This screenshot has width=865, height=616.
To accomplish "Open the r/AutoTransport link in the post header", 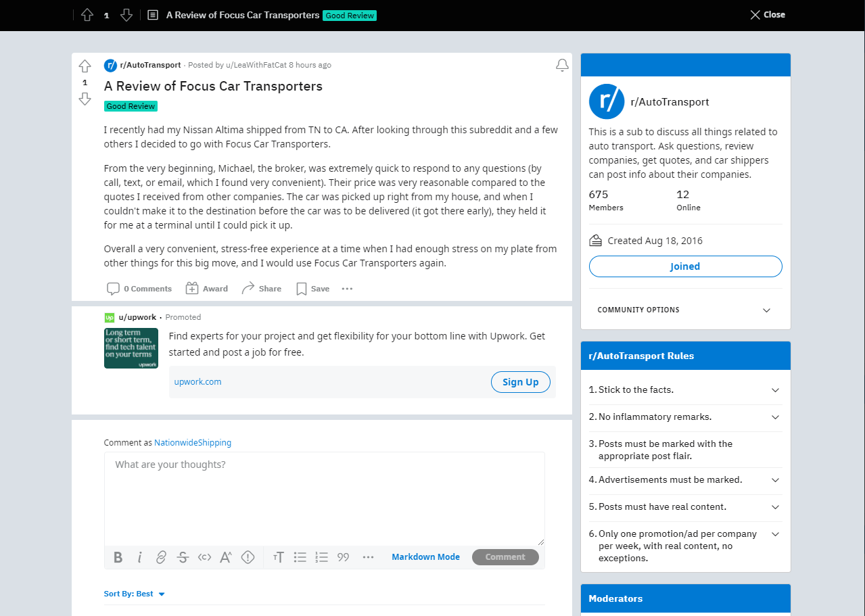I will click(150, 65).
